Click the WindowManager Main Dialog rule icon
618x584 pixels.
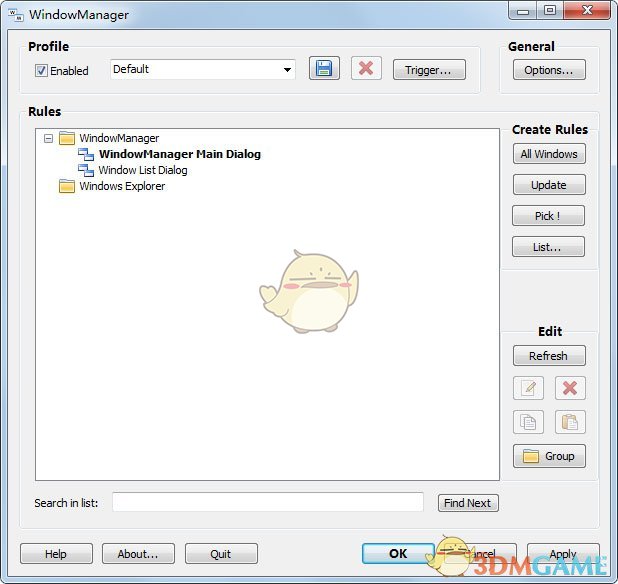click(x=86, y=154)
